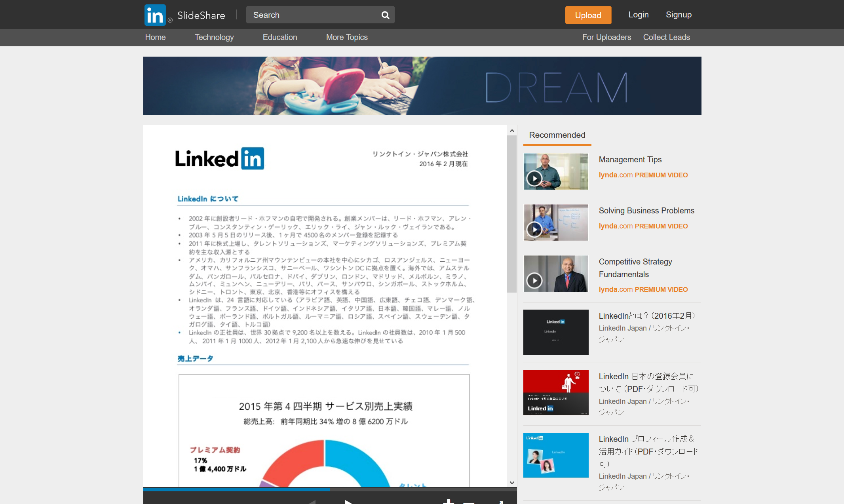Open the Login link
Viewport: 844px width, 504px height.
638,15
